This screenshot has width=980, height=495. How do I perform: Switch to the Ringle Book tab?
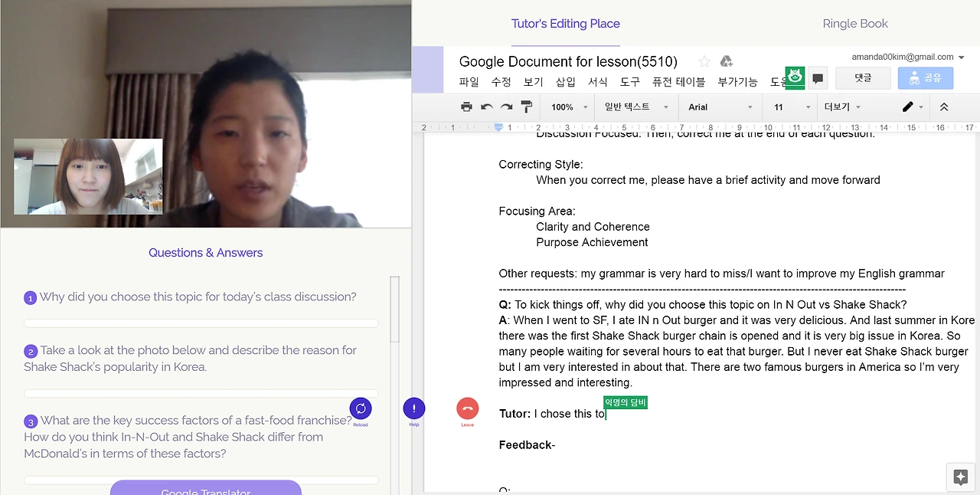(x=855, y=24)
